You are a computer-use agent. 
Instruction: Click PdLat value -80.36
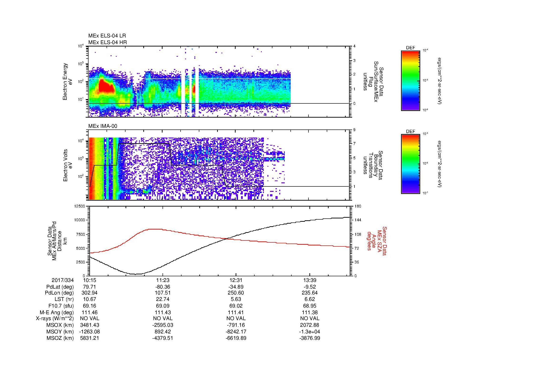coord(163,287)
